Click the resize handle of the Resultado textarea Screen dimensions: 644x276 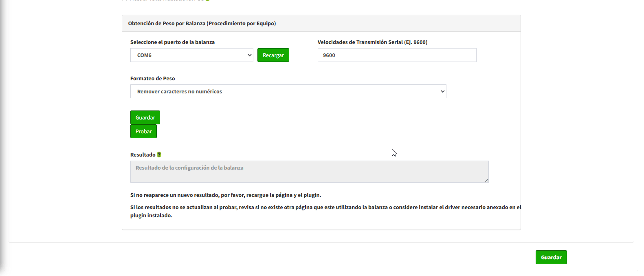tap(486, 180)
